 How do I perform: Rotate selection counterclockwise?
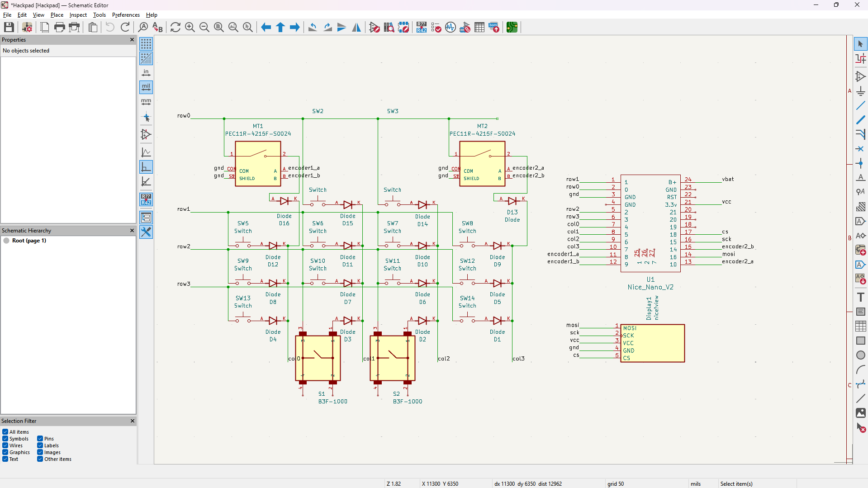[313, 27]
